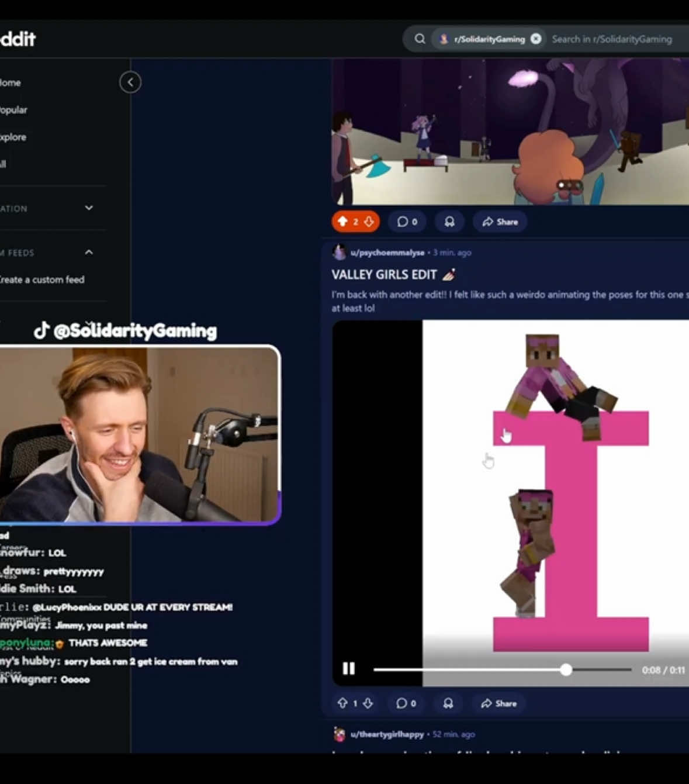Click the search magnifier icon
The image size is (689, 784).
pyautogui.click(x=420, y=39)
